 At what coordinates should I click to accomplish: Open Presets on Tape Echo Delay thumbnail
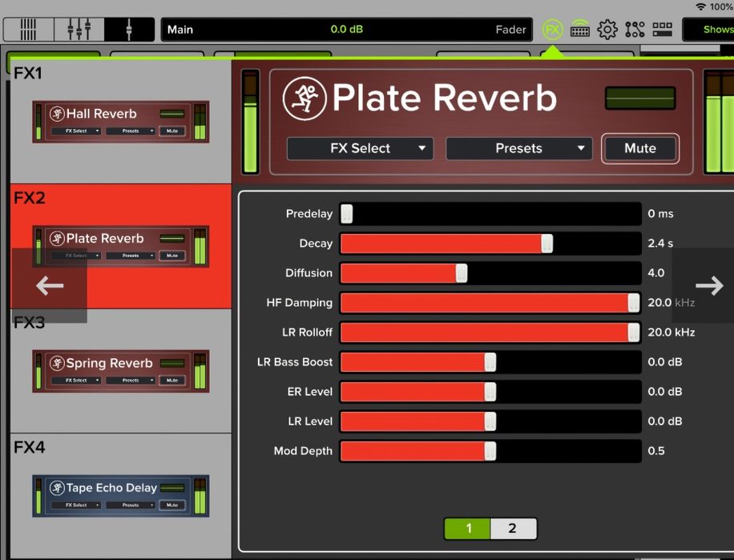pyautogui.click(x=131, y=505)
